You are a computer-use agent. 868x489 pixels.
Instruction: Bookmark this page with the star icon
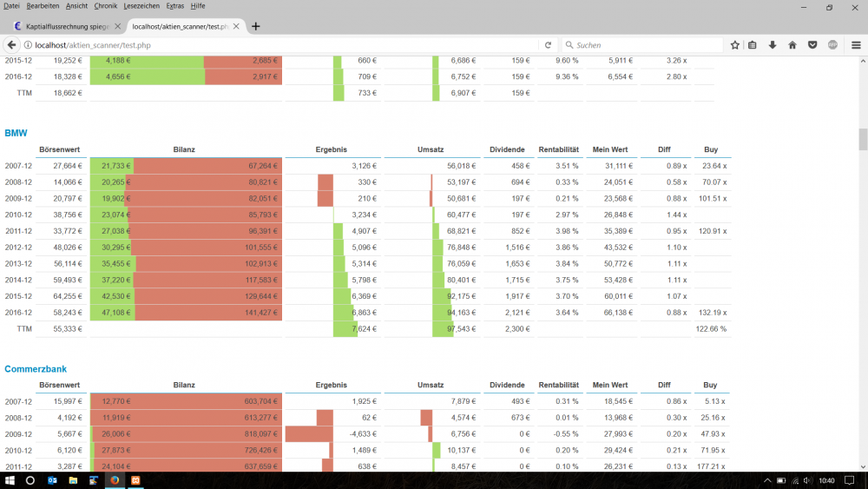[734, 45]
